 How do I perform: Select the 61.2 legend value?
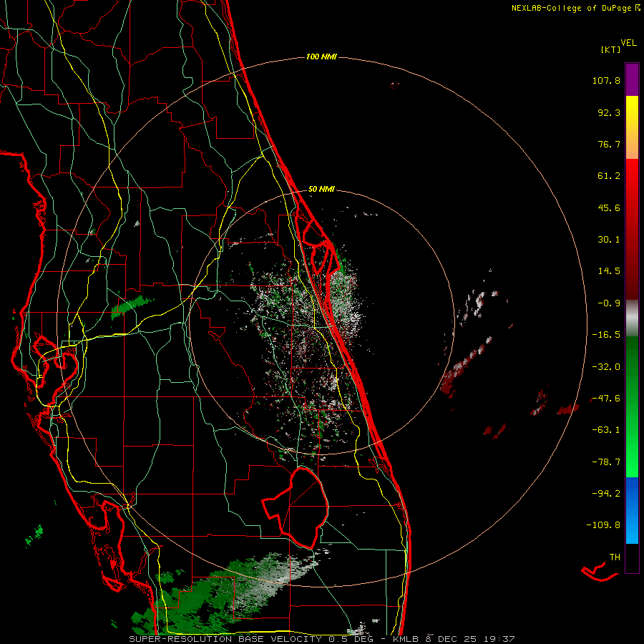(609, 176)
